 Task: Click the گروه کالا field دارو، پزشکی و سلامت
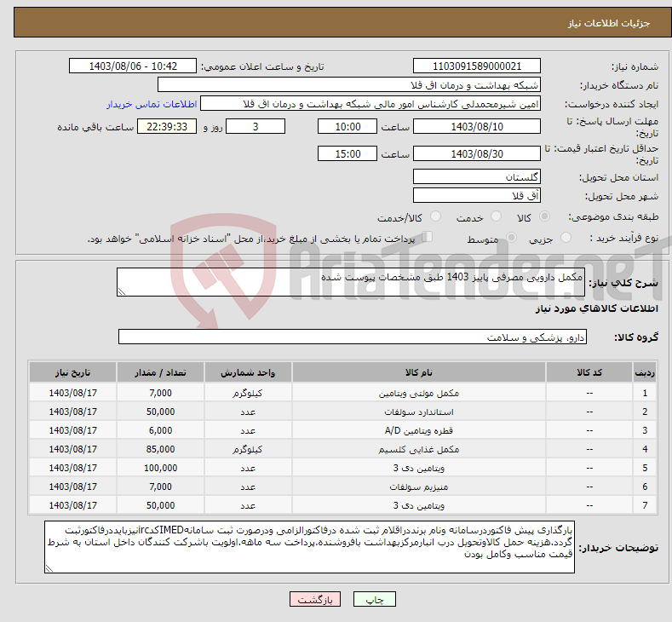pyautogui.click(x=353, y=337)
